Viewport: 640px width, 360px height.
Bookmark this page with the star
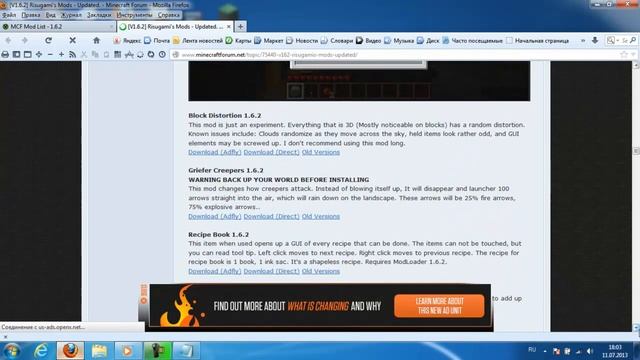pos(624,55)
